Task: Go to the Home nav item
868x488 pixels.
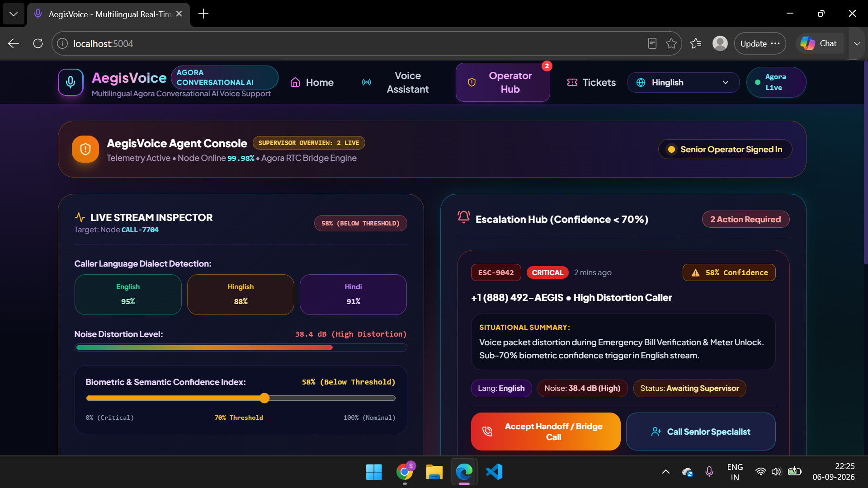Action: [312, 82]
